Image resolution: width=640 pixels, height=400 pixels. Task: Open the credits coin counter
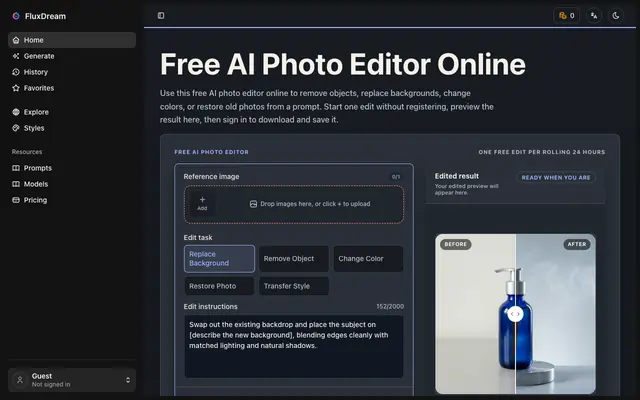(567, 16)
